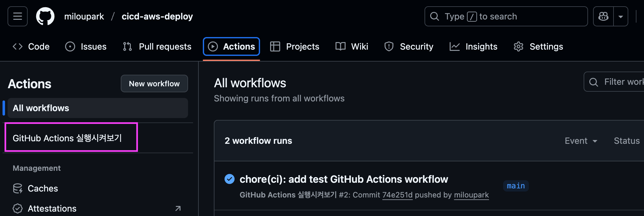Select GitHub Actions 실행시켜보기 workflow in sidebar
The image size is (644, 216).
pos(67,138)
